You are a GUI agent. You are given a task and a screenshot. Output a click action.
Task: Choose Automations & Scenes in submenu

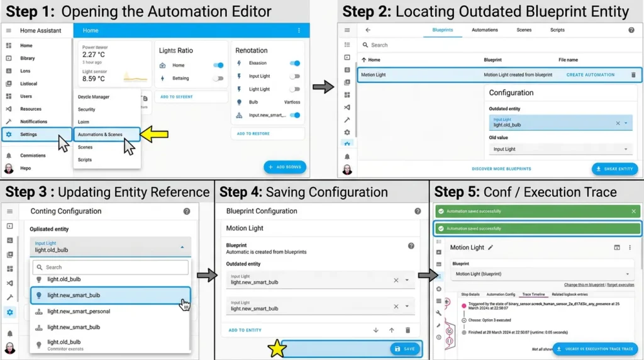pyautogui.click(x=107, y=135)
